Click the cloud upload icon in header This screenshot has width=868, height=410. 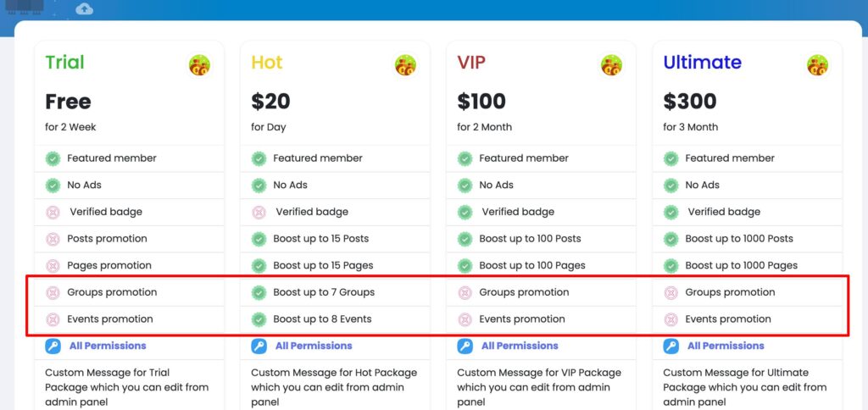coord(84,8)
